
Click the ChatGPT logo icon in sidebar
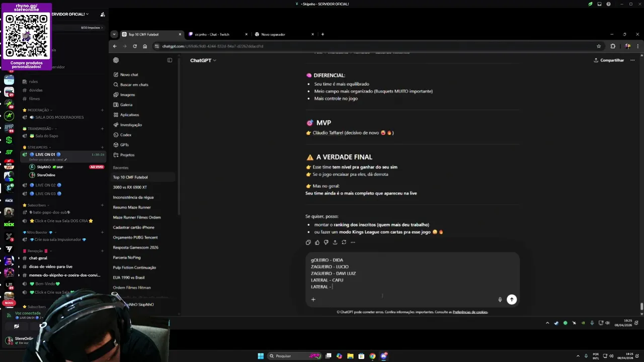tap(116, 60)
